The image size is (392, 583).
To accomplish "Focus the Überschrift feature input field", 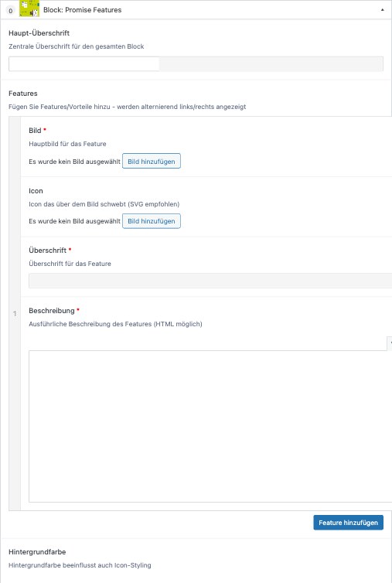I will 210,281.
